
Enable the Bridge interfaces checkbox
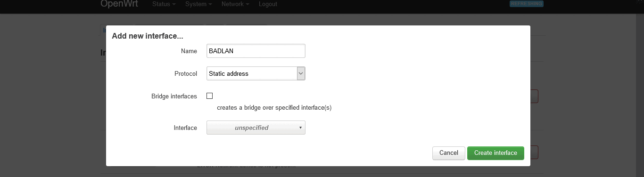(210, 96)
